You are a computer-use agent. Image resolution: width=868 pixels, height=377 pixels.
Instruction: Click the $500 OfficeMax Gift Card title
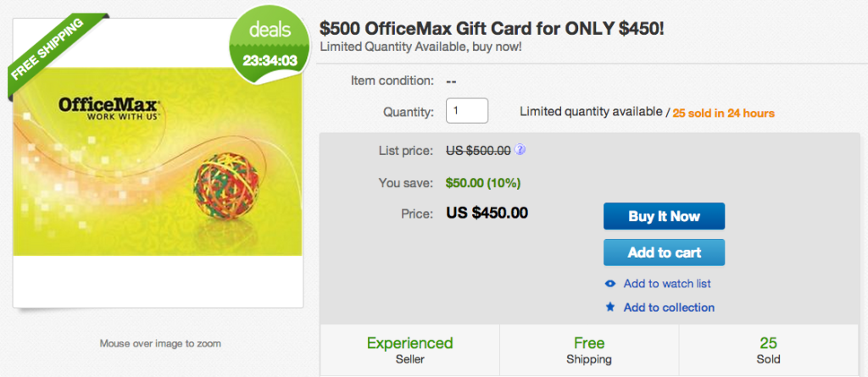click(492, 28)
